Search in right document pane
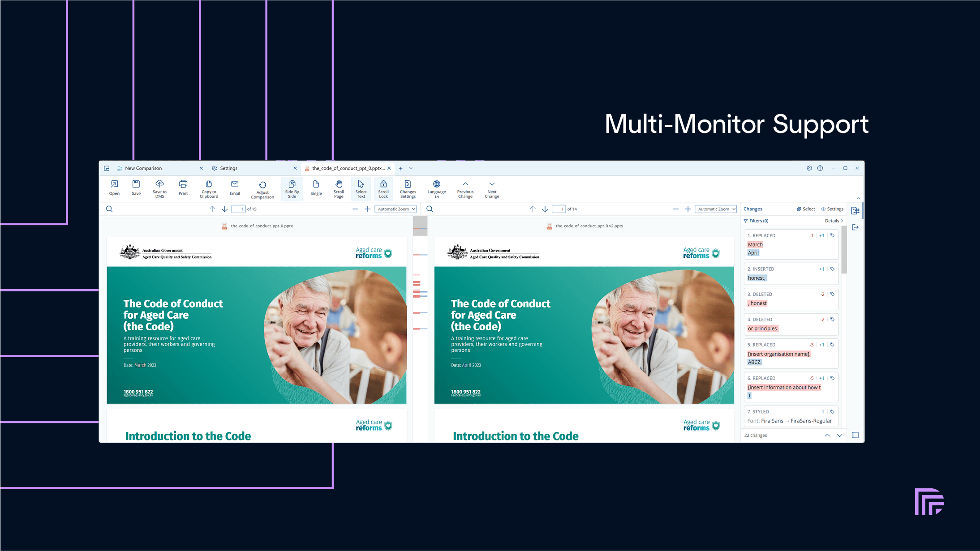Viewport: 980px width, 551px height. click(430, 209)
